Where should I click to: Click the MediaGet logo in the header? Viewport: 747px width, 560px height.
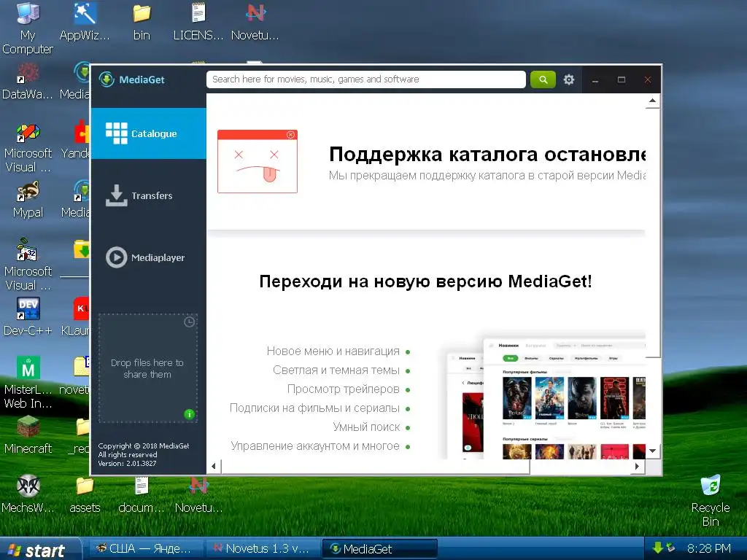[132, 79]
